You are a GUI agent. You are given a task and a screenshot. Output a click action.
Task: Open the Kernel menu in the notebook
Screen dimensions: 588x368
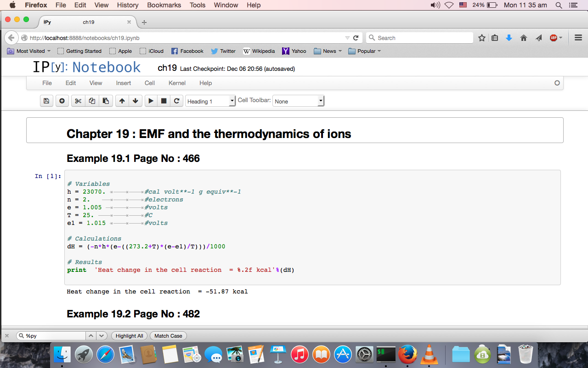177,83
